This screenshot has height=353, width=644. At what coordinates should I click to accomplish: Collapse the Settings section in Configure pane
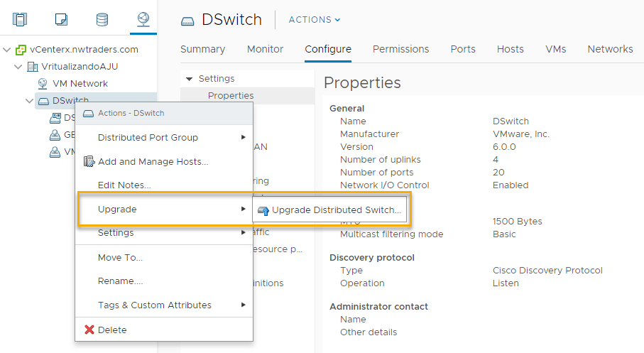coord(189,79)
